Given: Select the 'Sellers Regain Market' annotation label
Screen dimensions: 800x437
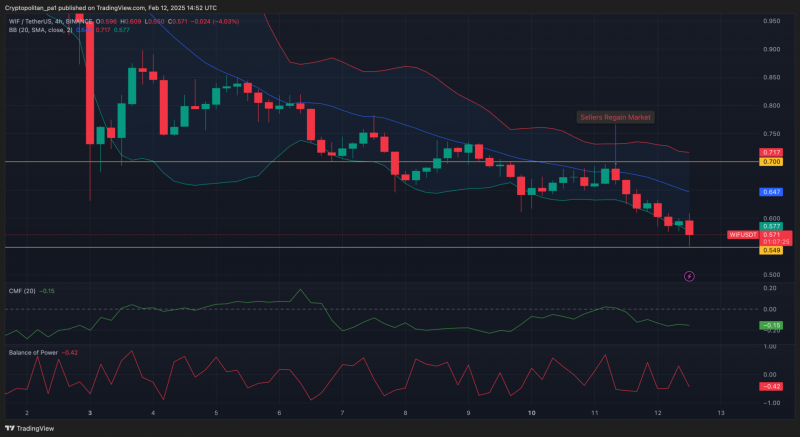Looking at the screenshot, I should coord(615,117).
